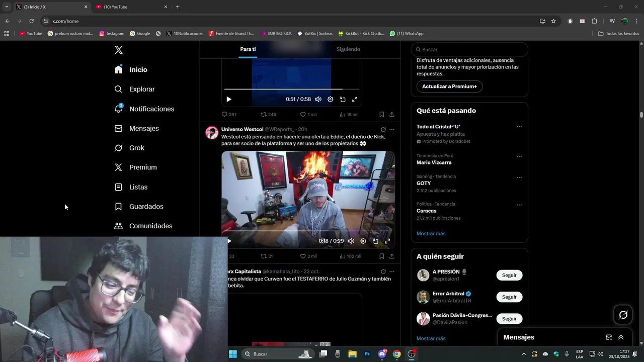Click Actualizar a Premium+ button
The height and width of the screenshot is (362, 644).
449,86
